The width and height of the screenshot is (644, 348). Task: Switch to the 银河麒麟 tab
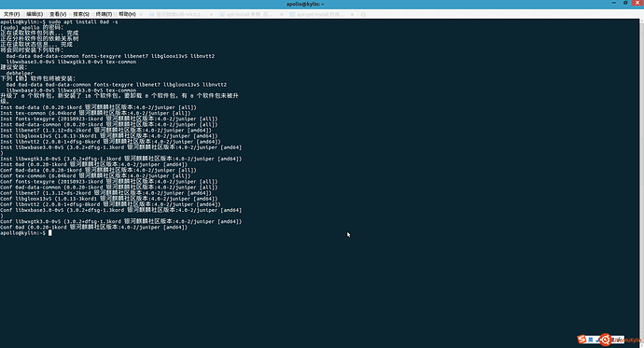pos(180,14)
